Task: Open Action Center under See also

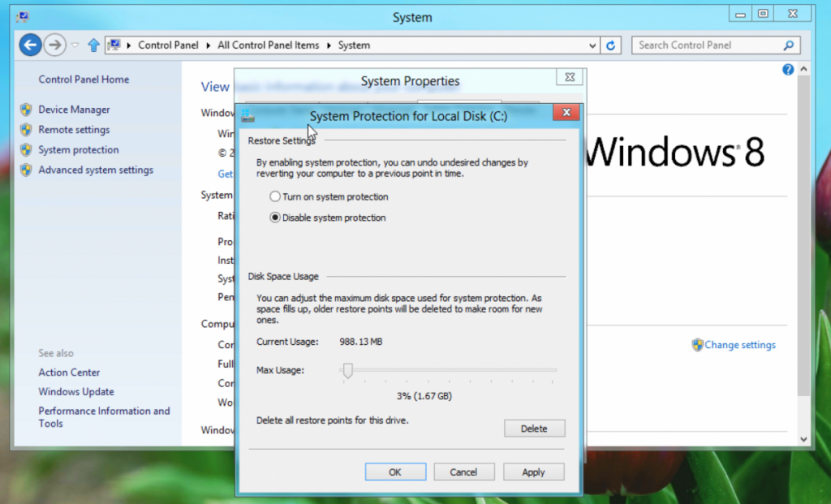Action: [69, 373]
